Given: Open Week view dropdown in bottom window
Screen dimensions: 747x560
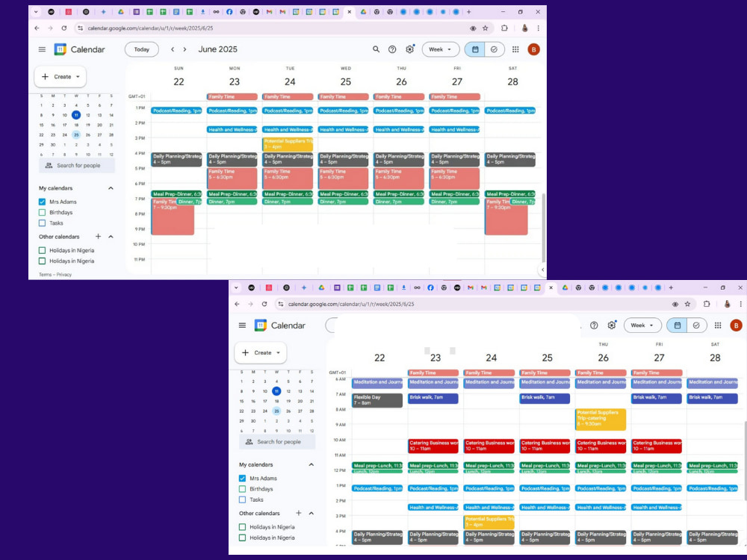Looking at the screenshot, I should (x=642, y=326).
